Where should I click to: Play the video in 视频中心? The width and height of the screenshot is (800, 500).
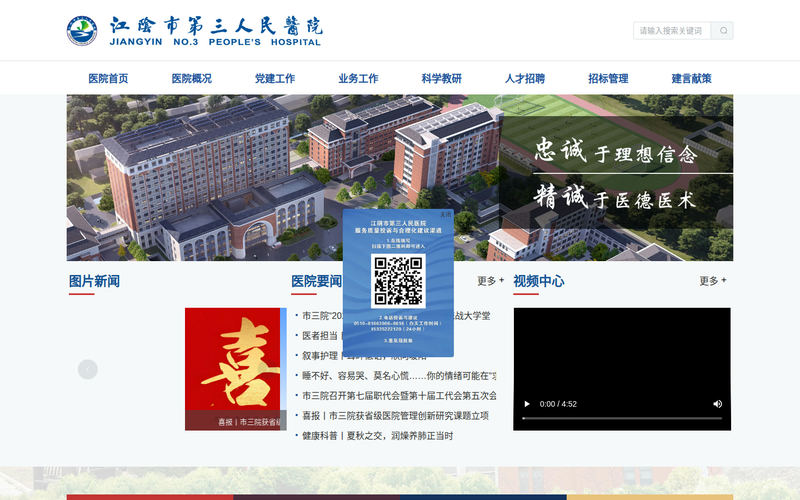click(527, 404)
